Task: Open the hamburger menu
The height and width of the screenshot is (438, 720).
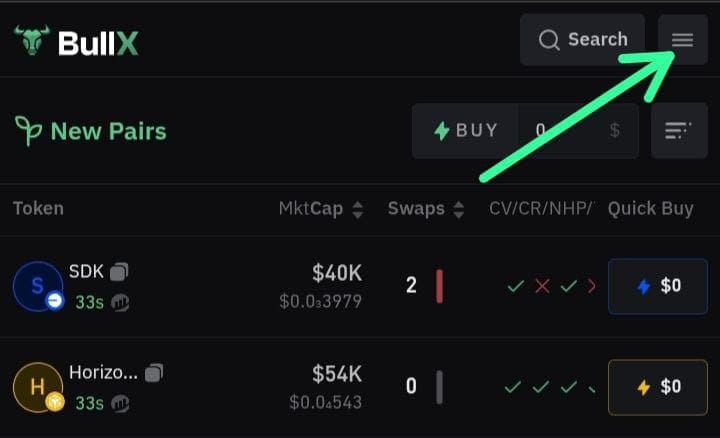Action: pos(682,40)
